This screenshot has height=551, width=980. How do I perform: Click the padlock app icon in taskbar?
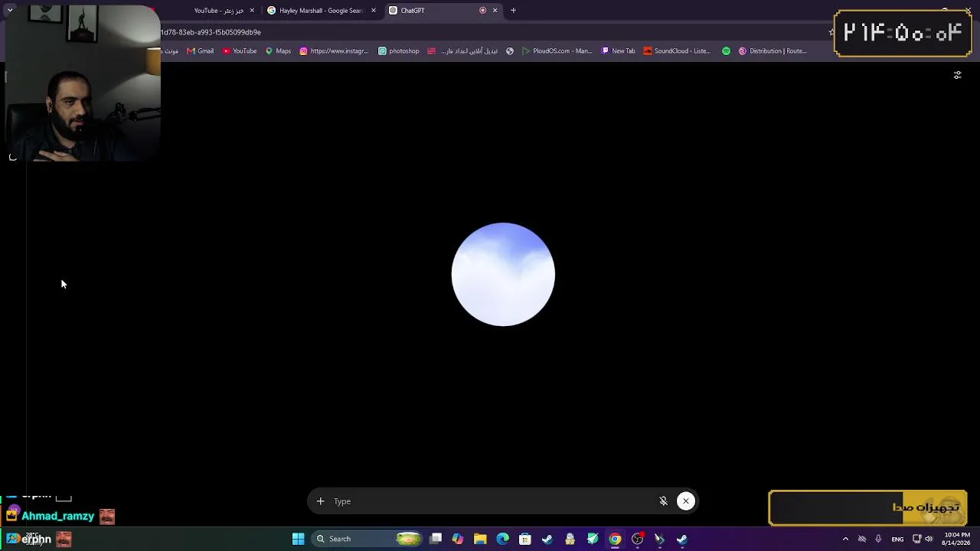click(x=570, y=539)
